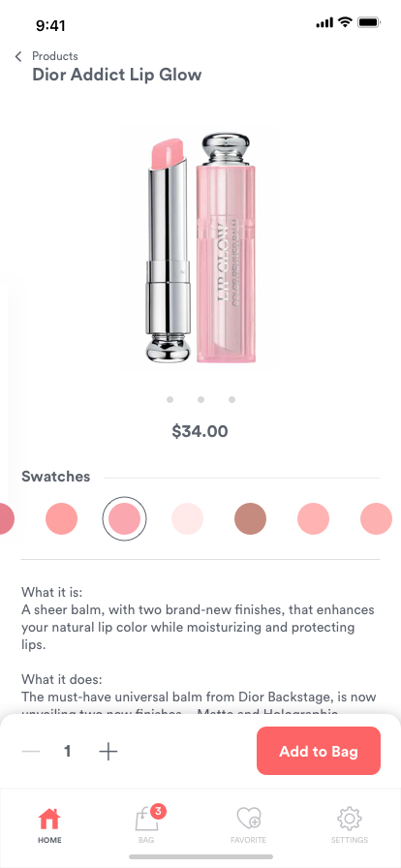
Task: Choose the brown color swatch
Action: coord(250,518)
